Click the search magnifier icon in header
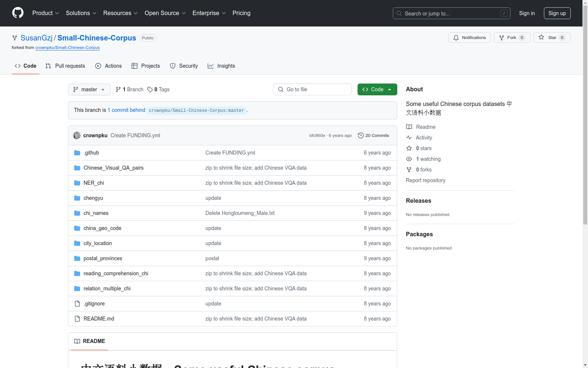Image resolution: width=588 pixels, height=368 pixels. pyautogui.click(x=399, y=13)
